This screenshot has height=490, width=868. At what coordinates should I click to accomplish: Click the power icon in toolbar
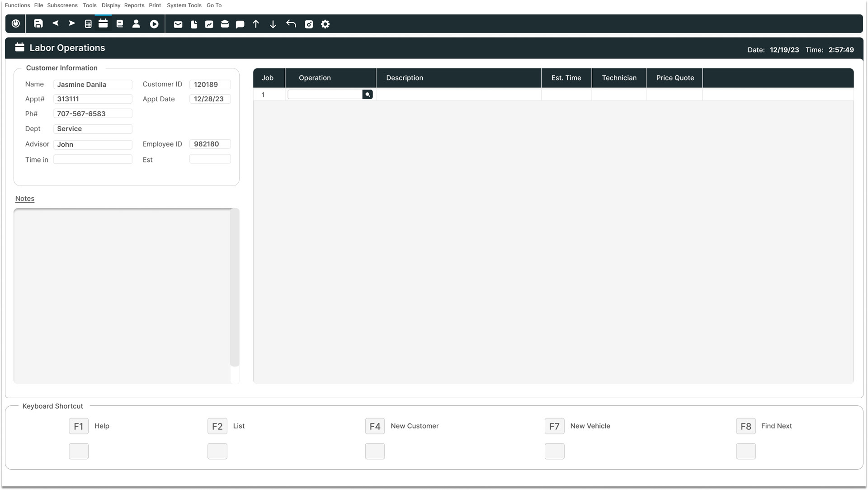click(16, 24)
